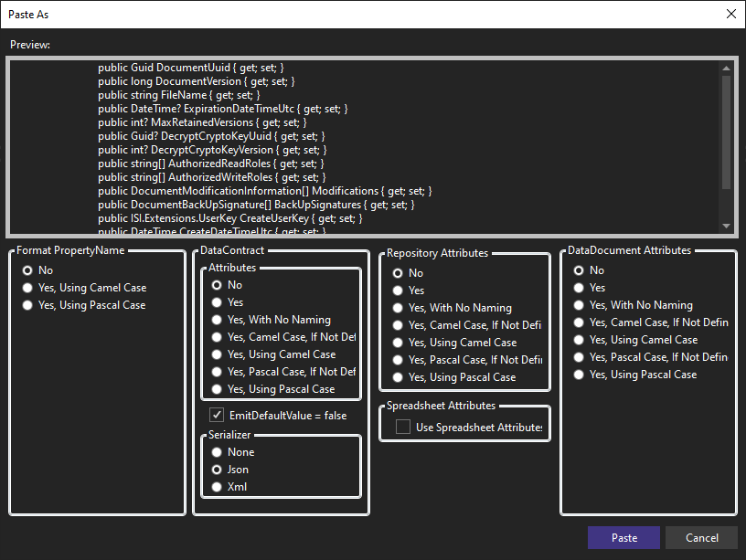Viewport: 746px width, 560px height.
Task: Choose DataContract Attributes Yes, With No Naming
Action: coord(217,320)
